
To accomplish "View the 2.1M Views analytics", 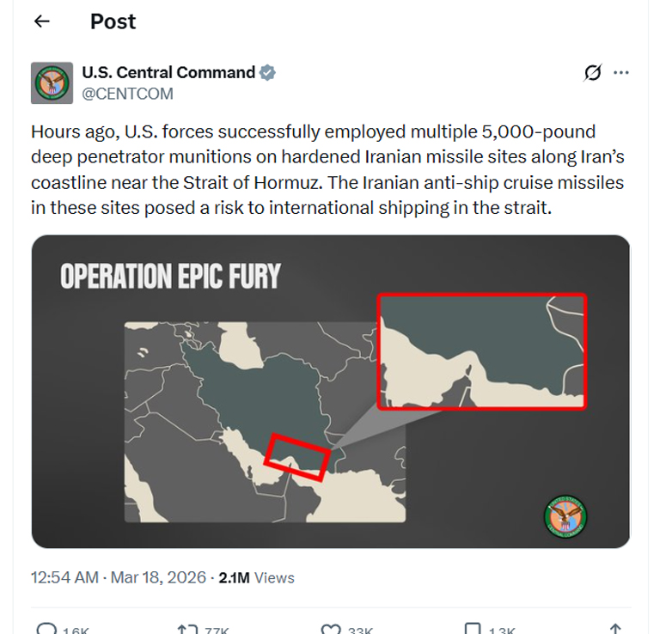I will coord(256,577).
